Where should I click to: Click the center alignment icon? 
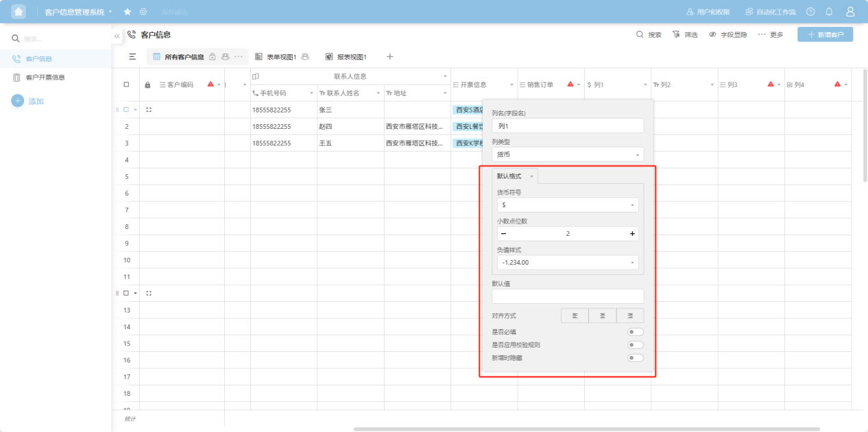point(602,315)
